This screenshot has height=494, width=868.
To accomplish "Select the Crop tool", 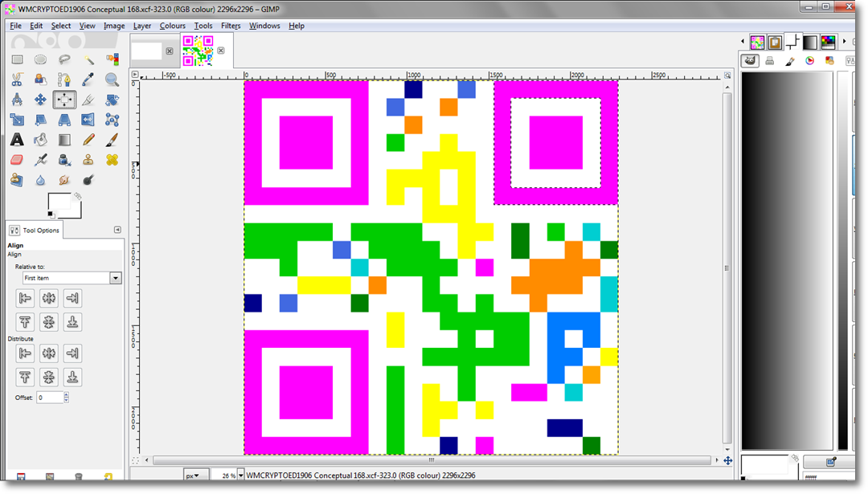I will coord(88,100).
